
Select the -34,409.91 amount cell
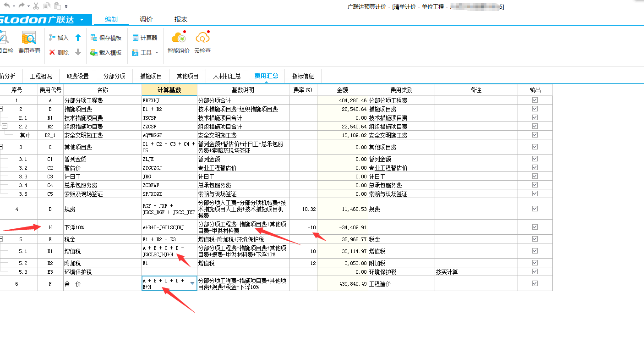343,227
